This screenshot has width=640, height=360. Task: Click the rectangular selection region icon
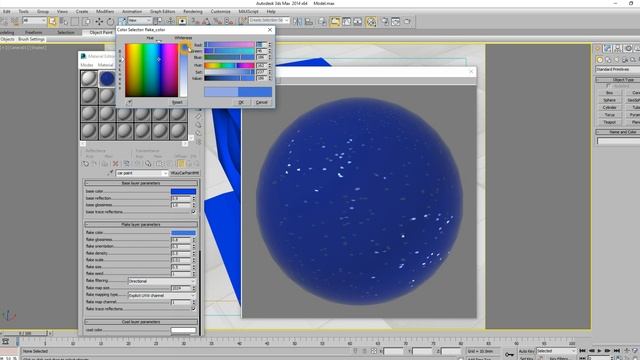click(x=75, y=21)
